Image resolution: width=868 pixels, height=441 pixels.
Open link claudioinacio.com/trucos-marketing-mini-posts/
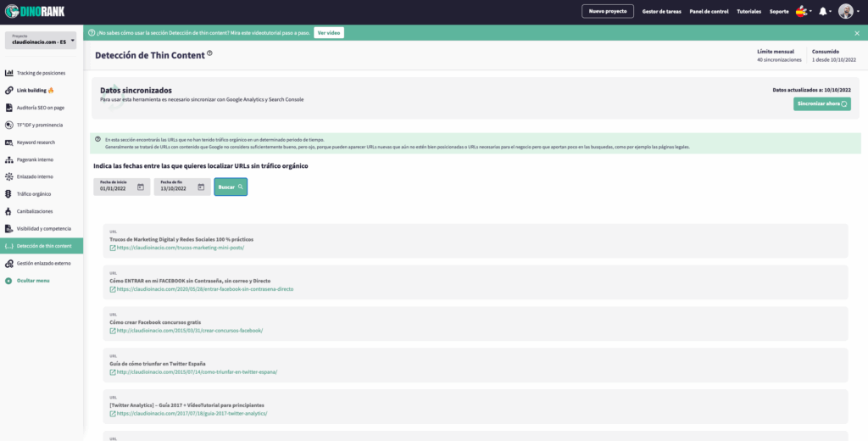coord(181,248)
